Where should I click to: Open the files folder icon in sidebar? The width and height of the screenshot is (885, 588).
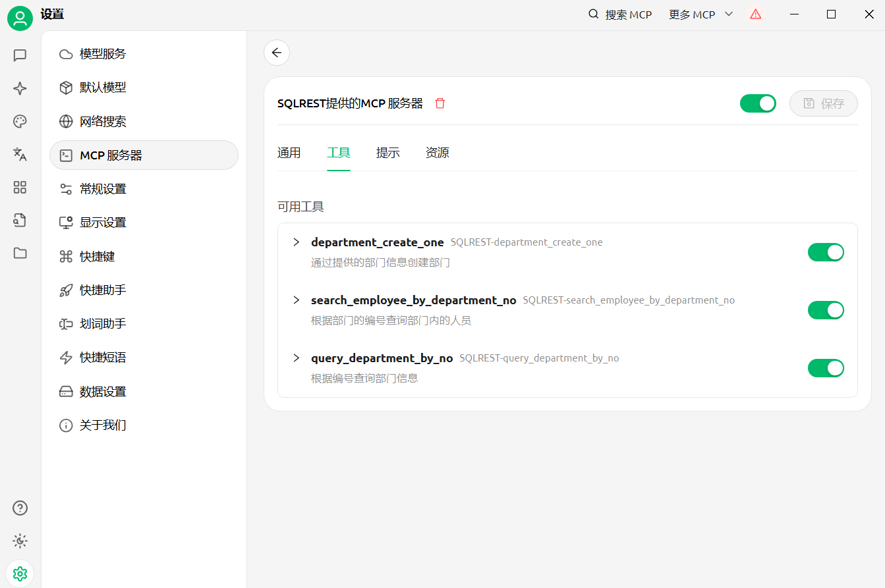(20, 253)
